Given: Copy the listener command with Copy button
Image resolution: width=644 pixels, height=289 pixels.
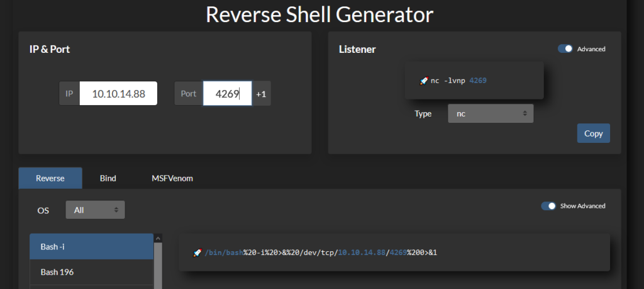Looking at the screenshot, I should click(x=593, y=133).
